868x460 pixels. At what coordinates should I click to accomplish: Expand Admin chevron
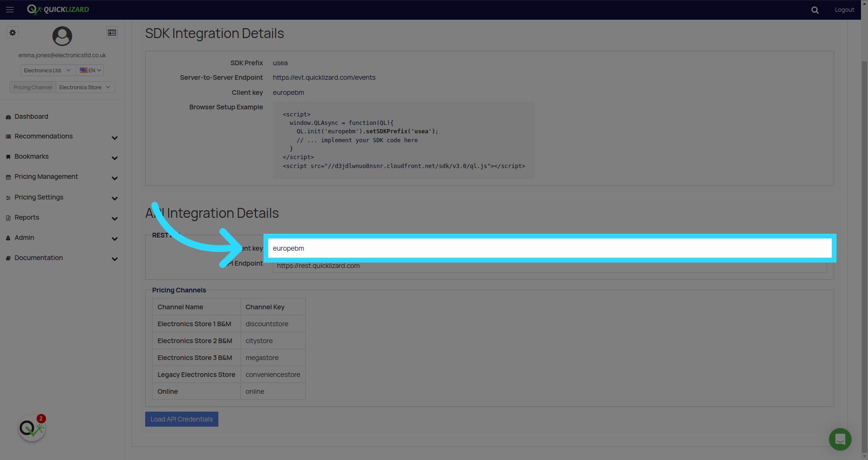[x=115, y=239]
